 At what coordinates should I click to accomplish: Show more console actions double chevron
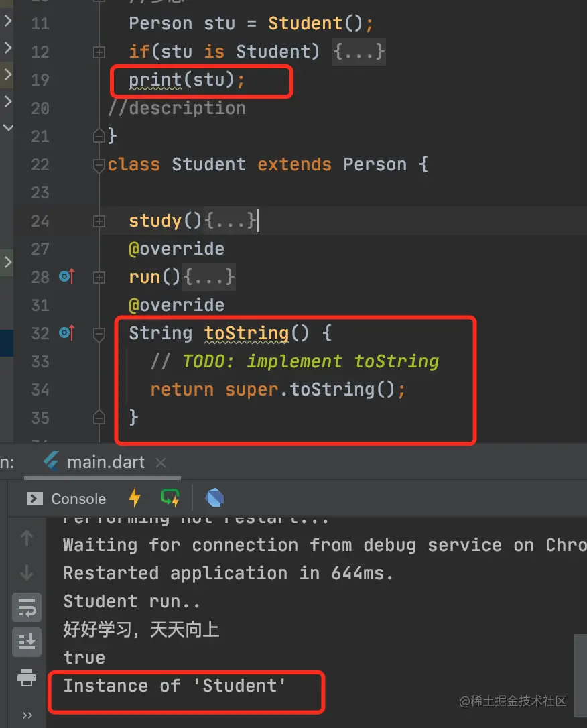(27, 715)
